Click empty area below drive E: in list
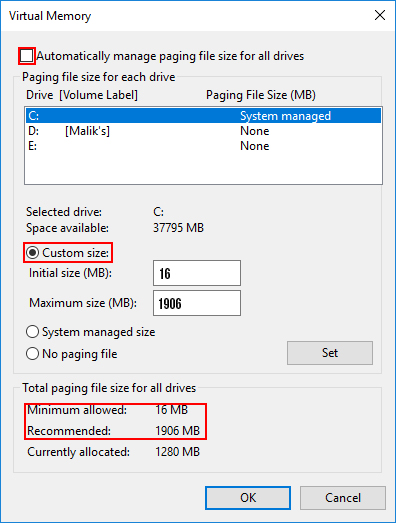Screen dimensions: 396x523 pos(203,168)
